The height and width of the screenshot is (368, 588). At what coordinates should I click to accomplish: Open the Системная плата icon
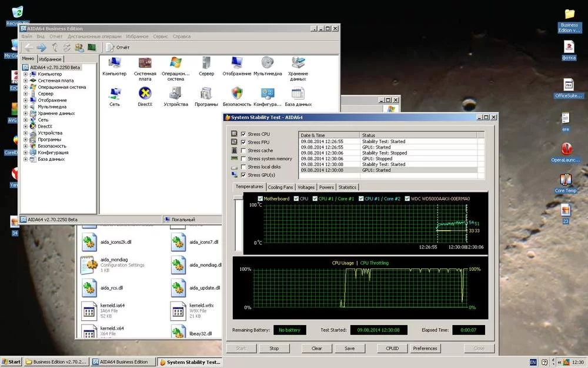[x=145, y=63]
